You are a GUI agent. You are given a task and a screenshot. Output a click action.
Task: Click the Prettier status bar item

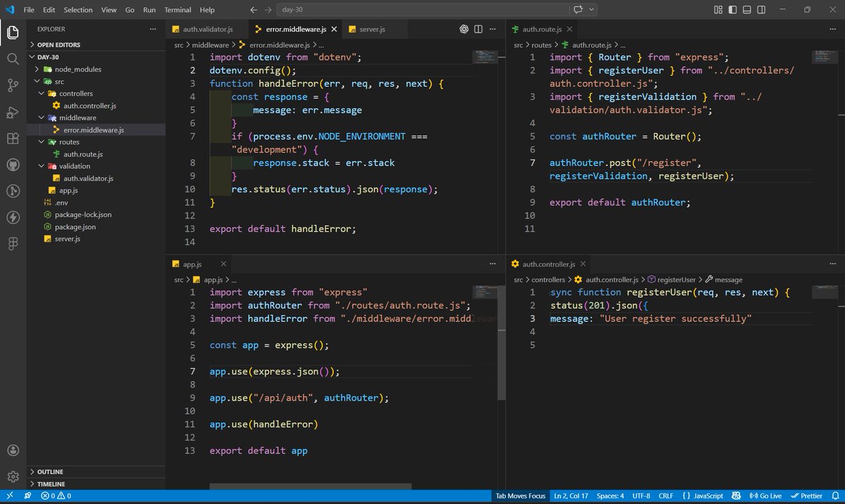click(x=806, y=496)
